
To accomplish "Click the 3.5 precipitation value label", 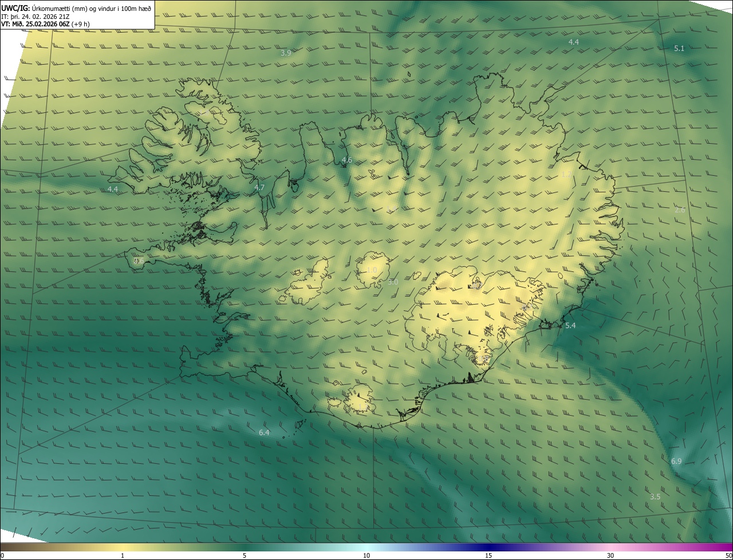I will coord(655,497).
